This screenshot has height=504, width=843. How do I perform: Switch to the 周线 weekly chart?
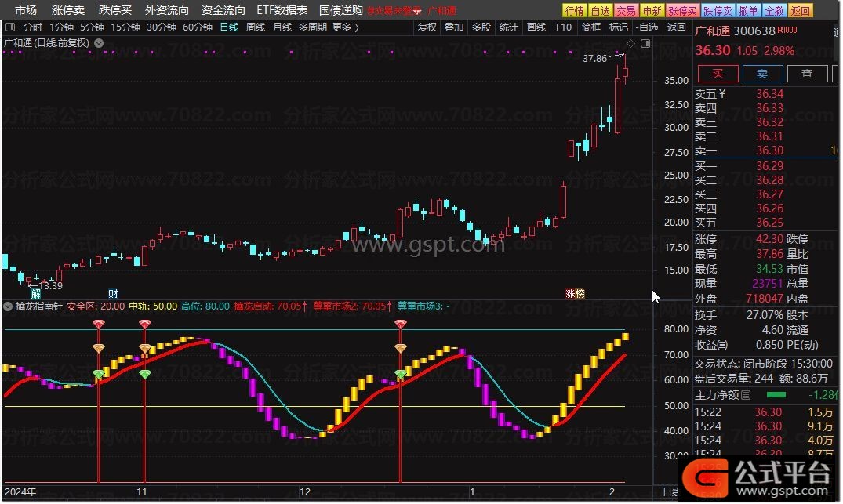[256, 27]
